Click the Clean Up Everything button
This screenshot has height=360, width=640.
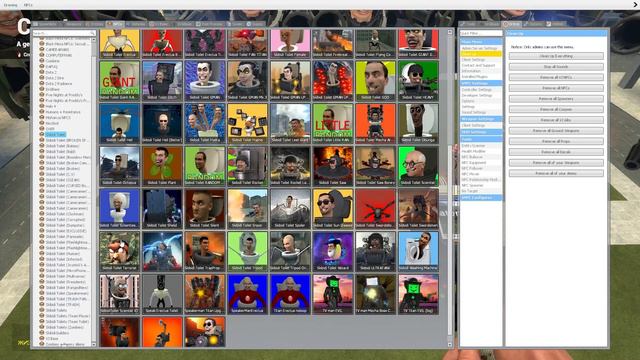tap(556, 56)
